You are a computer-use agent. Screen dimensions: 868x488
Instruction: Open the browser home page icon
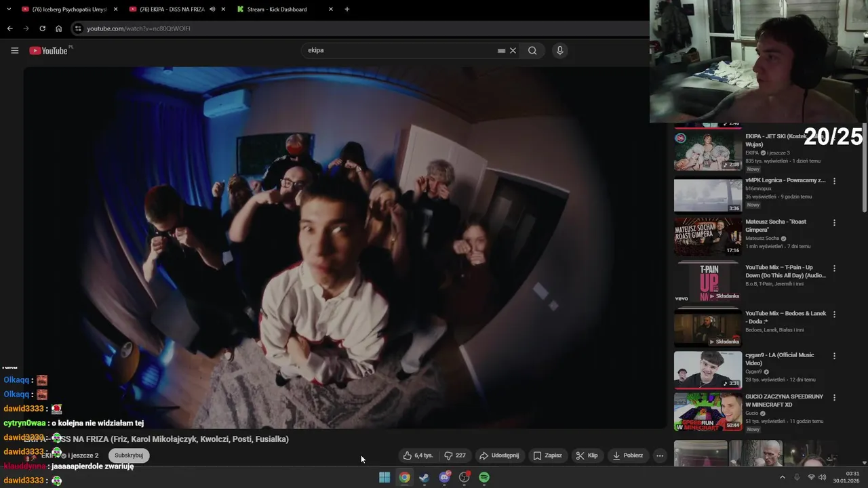58,28
